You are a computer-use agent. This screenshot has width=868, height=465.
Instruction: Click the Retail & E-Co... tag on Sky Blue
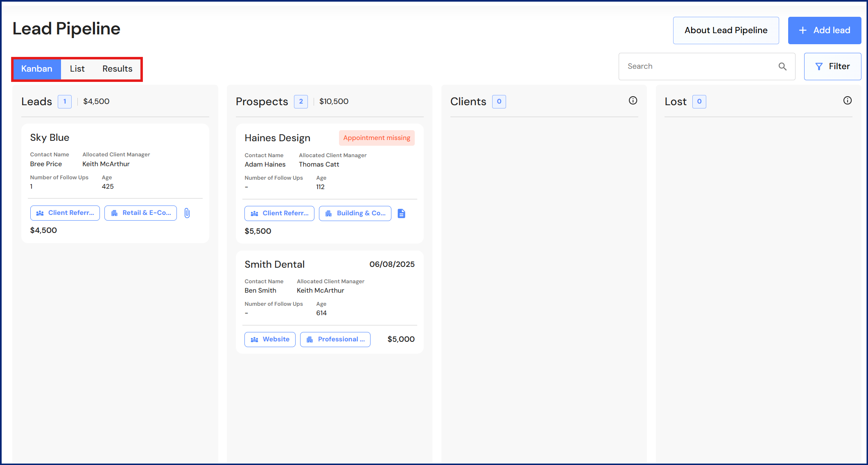[x=140, y=213]
